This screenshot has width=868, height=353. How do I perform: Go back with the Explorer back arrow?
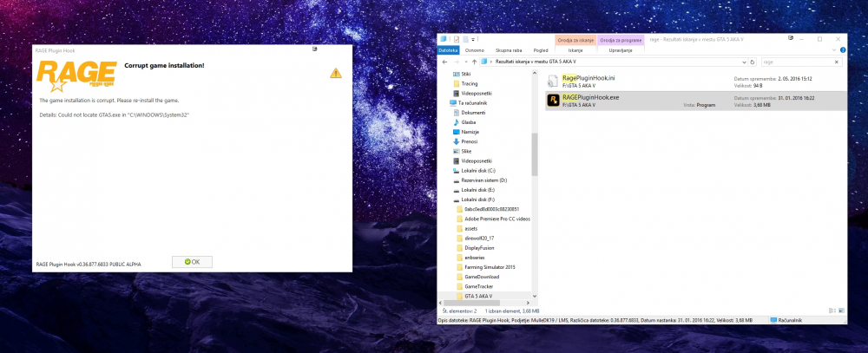444,62
